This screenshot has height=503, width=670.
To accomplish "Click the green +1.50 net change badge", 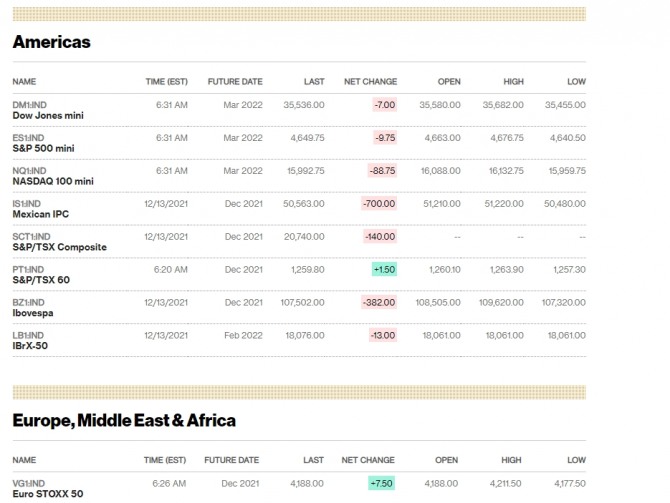I will pyautogui.click(x=385, y=269).
